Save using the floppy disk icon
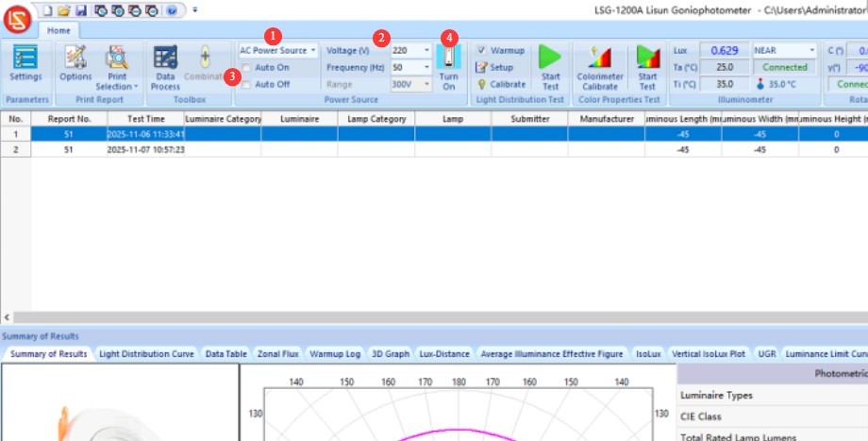The height and width of the screenshot is (441, 868). (81, 10)
